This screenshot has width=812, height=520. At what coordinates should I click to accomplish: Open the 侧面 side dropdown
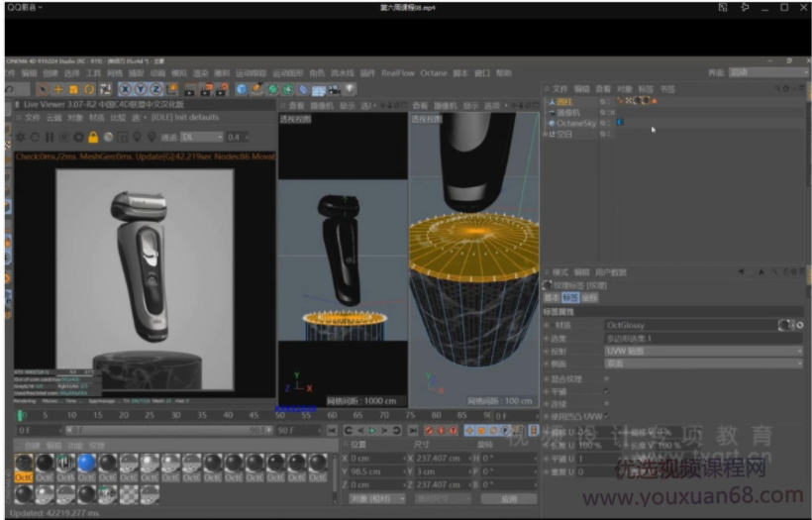(703, 364)
